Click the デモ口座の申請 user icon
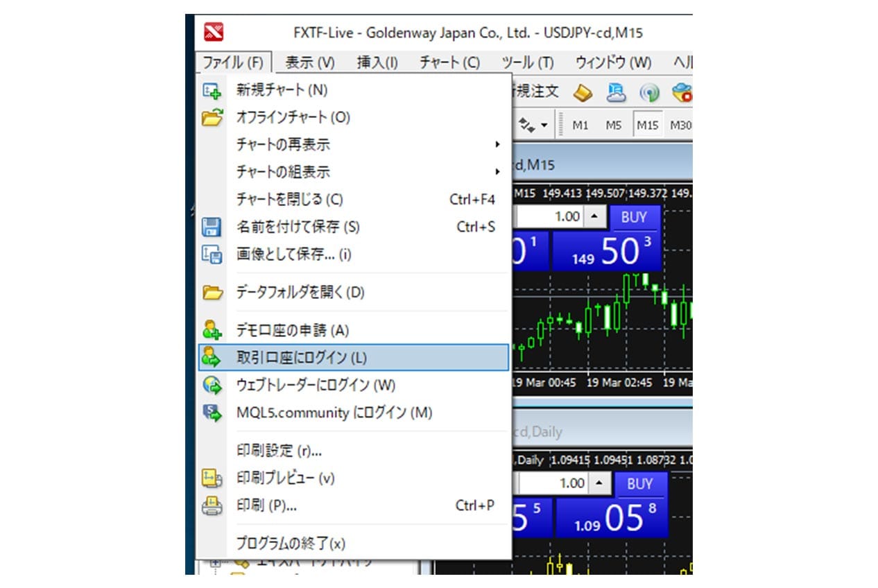This screenshot has width=878, height=588. click(x=211, y=330)
